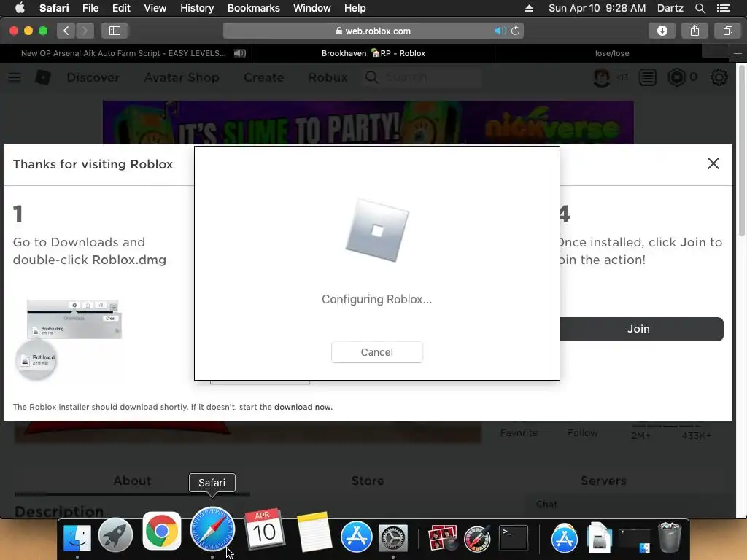This screenshot has height=560, width=747.
Task: Open System Preferences from the Dock
Action: (x=393, y=537)
